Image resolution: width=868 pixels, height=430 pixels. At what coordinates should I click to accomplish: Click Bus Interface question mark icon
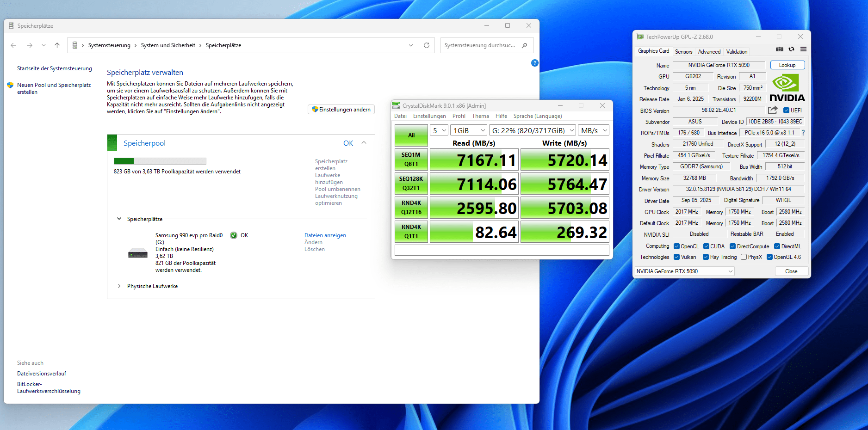click(803, 133)
